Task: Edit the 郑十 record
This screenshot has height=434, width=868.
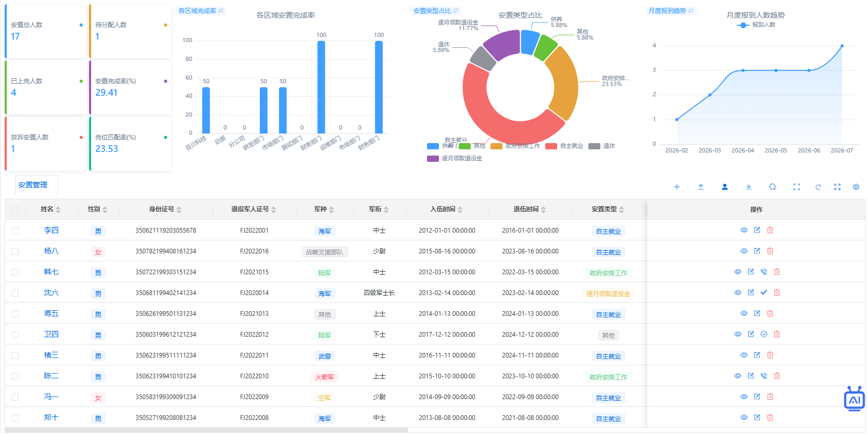Action: pyautogui.click(x=757, y=417)
